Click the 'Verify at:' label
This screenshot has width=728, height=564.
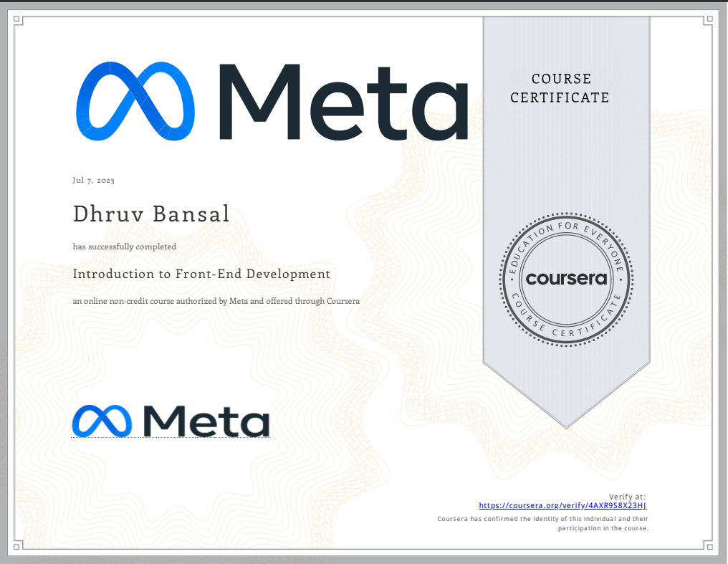(627, 497)
